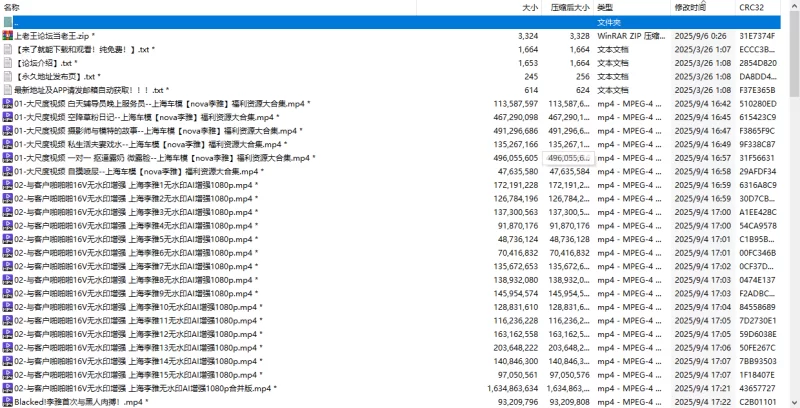This screenshot has height=408, width=800.
Task: Click the sort arrow above 修改时间
Action: (x=703, y=3)
